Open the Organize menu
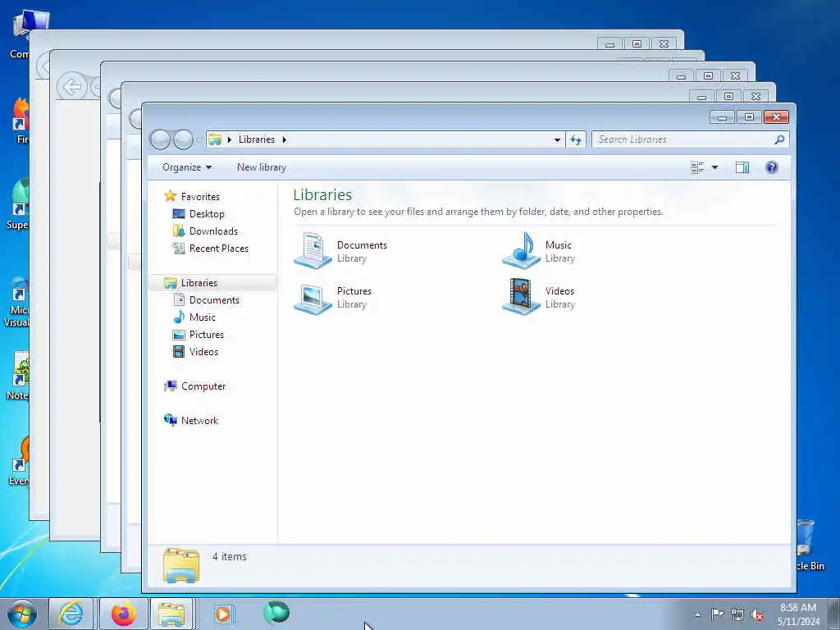Viewport: 840px width, 630px height. click(187, 167)
